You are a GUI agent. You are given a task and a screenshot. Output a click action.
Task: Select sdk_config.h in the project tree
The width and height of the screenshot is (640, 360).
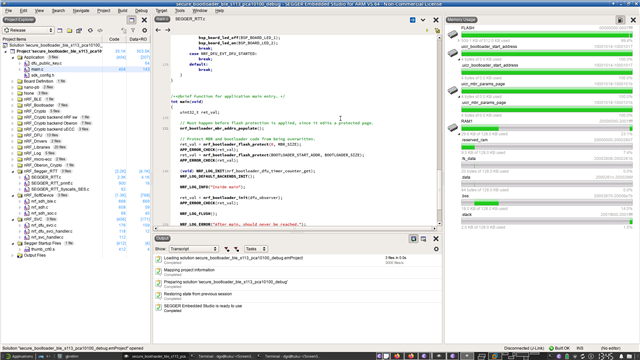(x=42, y=76)
